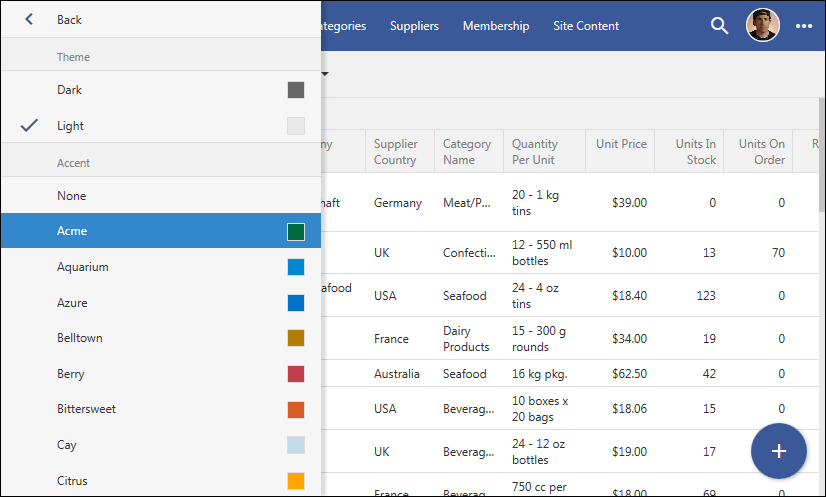Open the search magnifier icon
Screen dimensions: 826x497
coord(719,25)
